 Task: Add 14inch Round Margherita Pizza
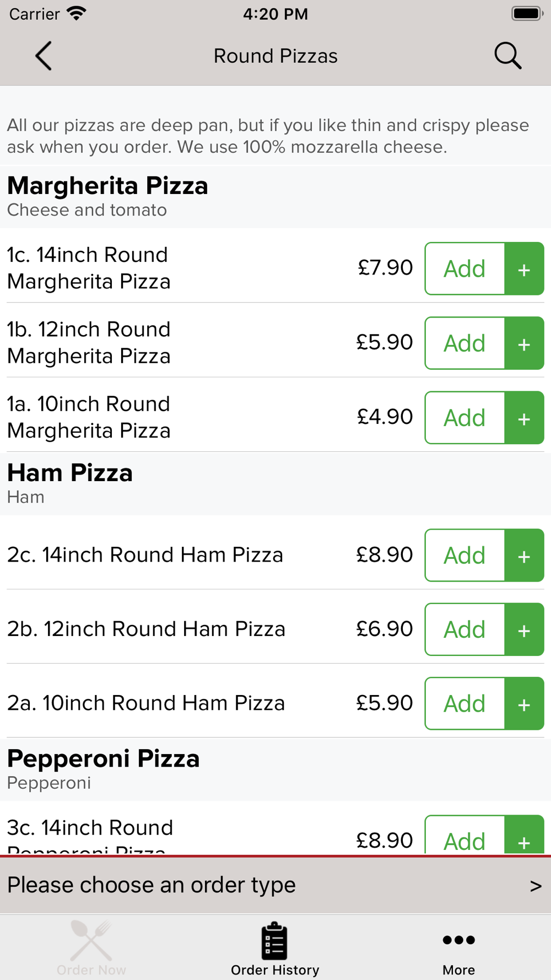tap(464, 268)
